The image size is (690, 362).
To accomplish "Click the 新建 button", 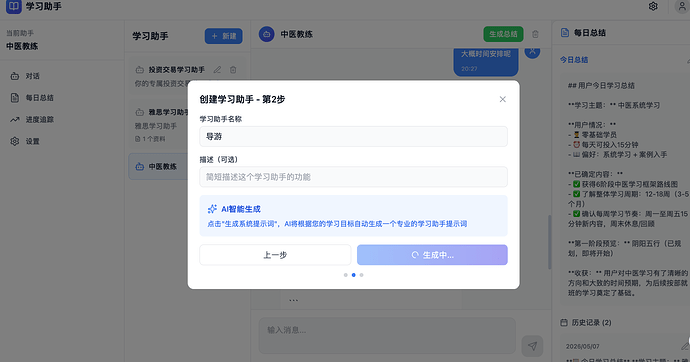I will (224, 36).
